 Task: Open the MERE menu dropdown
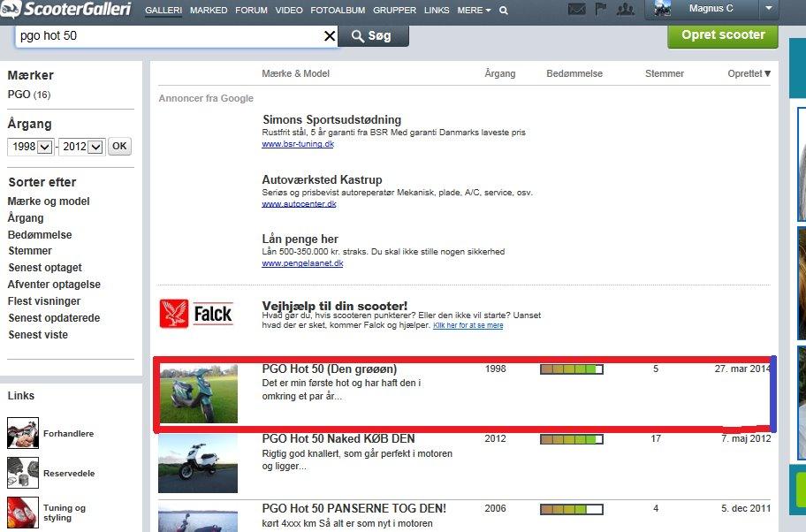point(474,11)
